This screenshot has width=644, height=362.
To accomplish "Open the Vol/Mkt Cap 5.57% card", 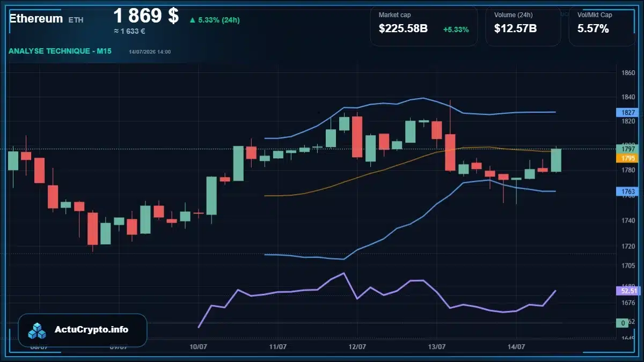I will pos(602,26).
